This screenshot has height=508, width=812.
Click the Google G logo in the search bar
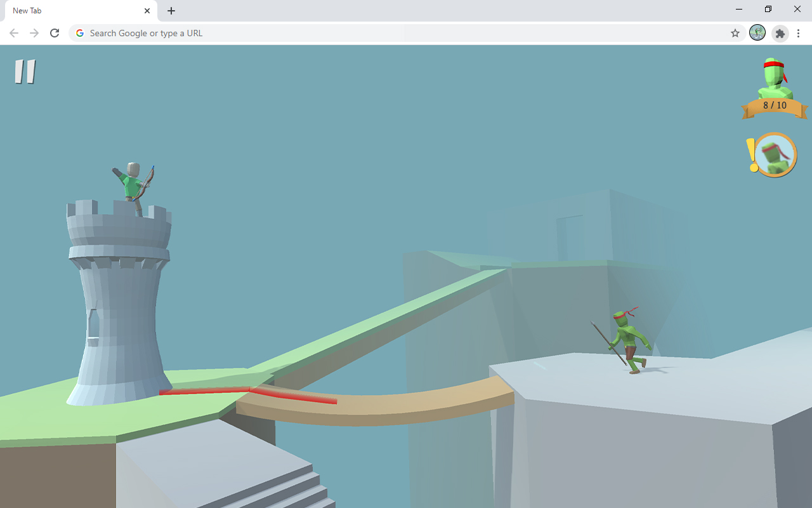coord(79,33)
